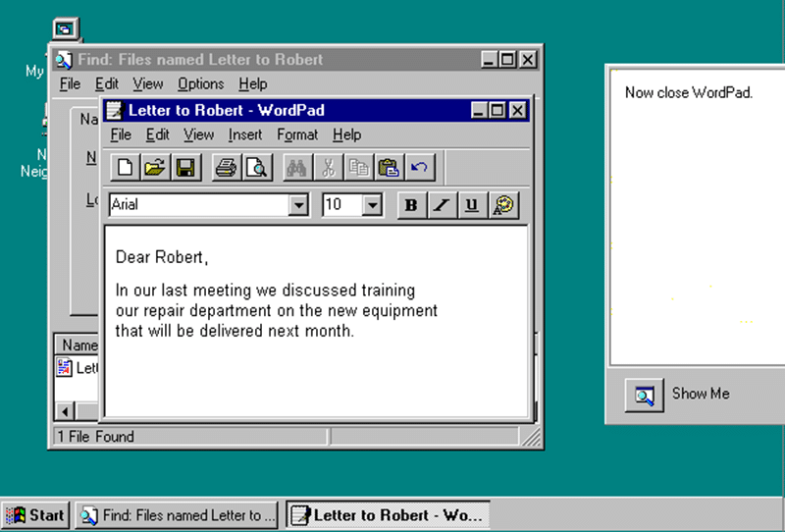Toggle underline formatting
Image resolution: width=785 pixels, height=532 pixels.
472,205
